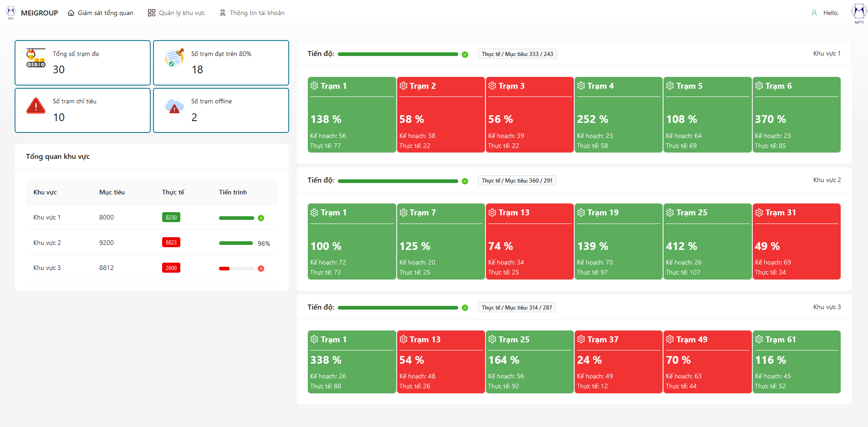This screenshot has width=868, height=427.
Task: Click the red 2600 Thực tế badge
Action: coord(171,268)
